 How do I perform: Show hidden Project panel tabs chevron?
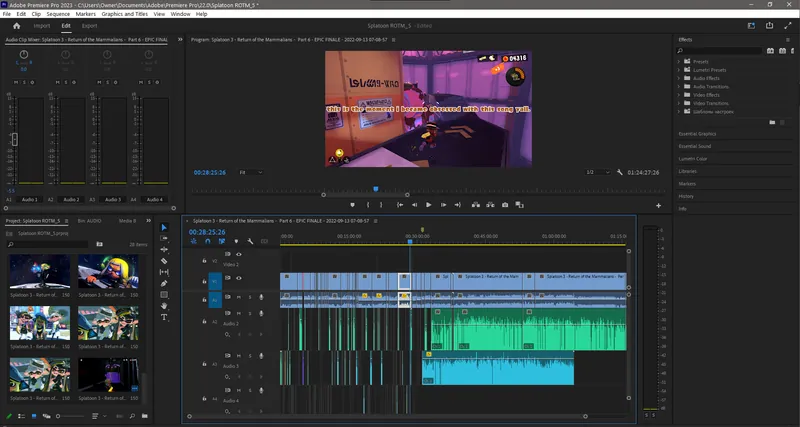coord(148,221)
